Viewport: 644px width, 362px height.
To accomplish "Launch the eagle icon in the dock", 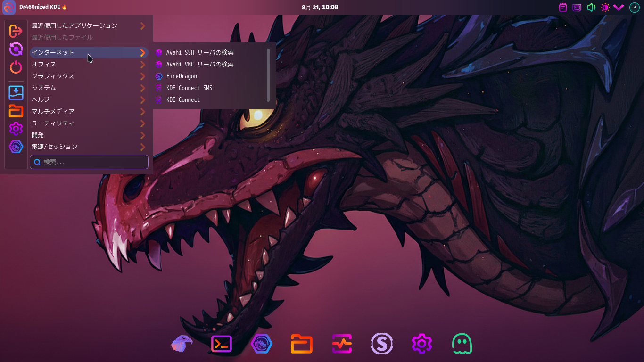I will coord(182,344).
